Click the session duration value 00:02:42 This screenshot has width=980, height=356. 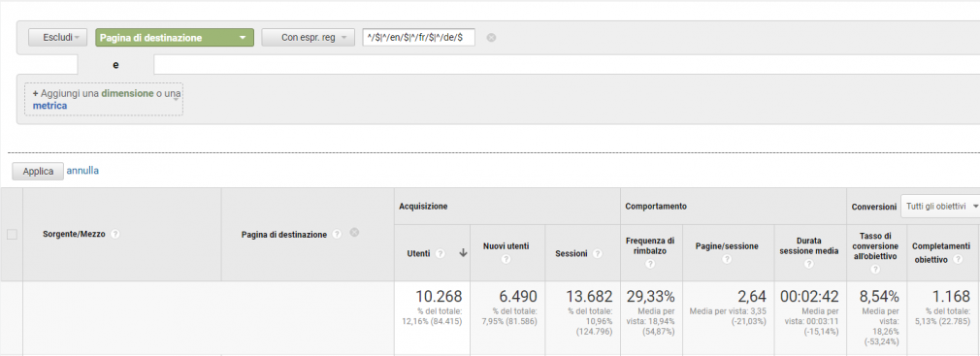[809, 297]
